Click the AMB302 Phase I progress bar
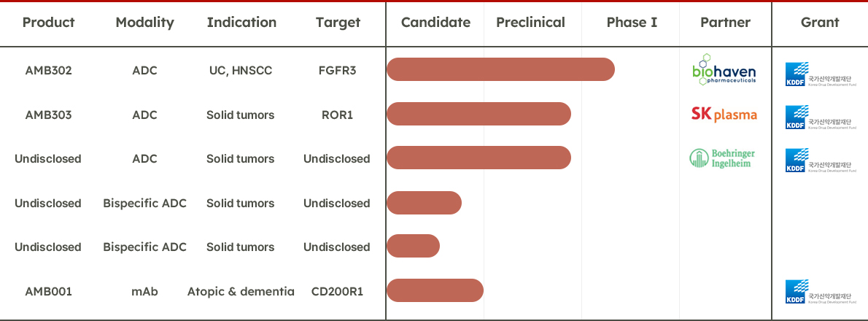Image resolution: width=868 pixels, height=321 pixels. [x=500, y=70]
